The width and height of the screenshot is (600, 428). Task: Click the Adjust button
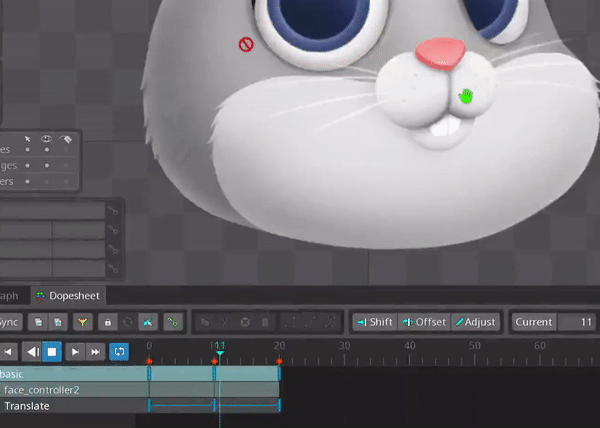tap(476, 322)
